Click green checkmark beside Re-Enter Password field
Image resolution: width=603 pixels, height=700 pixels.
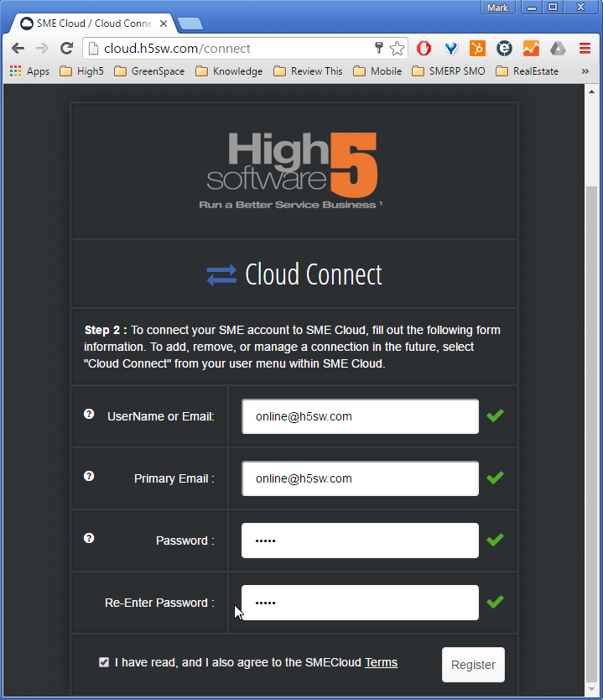[495, 602]
